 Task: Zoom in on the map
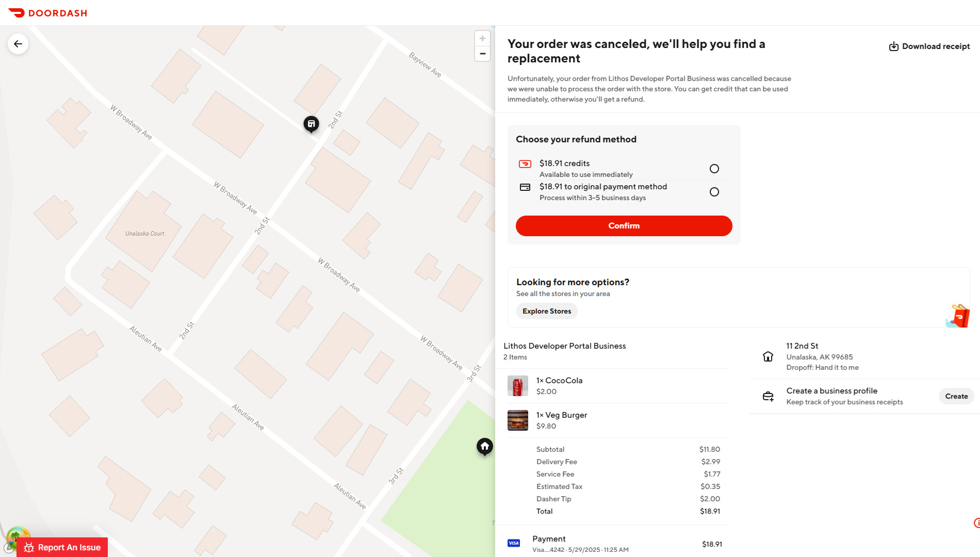tap(482, 38)
